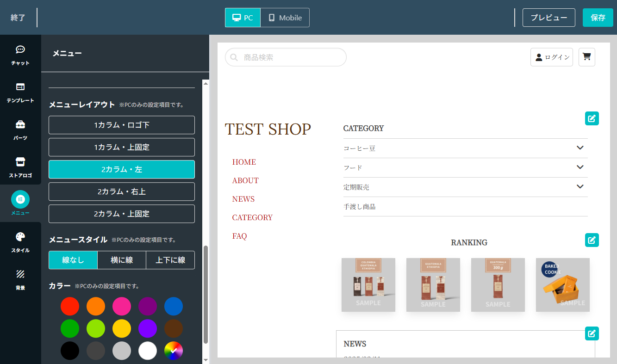Expand the フード category chevron
This screenshot has width=617, height=364.
tap(580, 167)
